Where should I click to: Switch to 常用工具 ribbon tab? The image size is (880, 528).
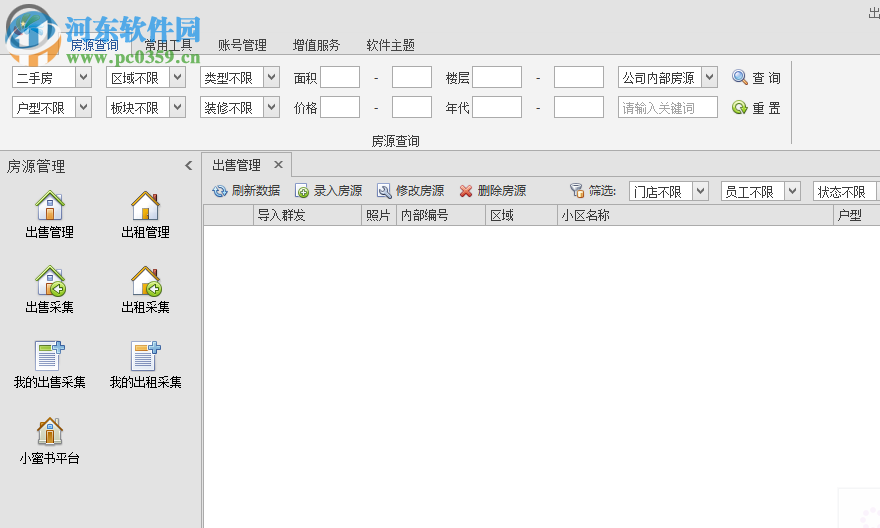[x=168, y=45]
